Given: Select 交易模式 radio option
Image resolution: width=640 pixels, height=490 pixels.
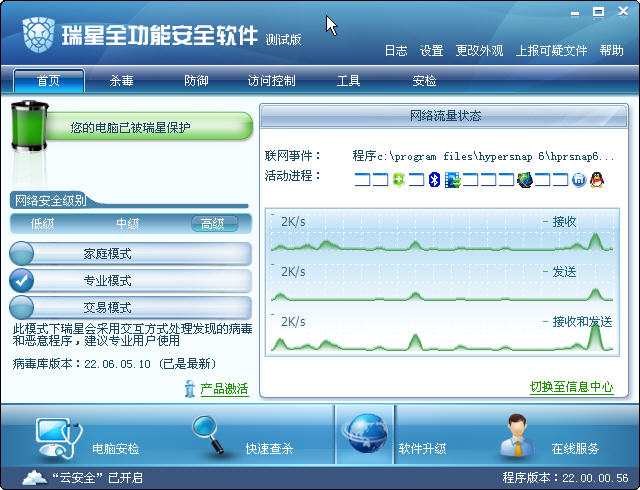Looking at the screenshot, I should [21, 307].
